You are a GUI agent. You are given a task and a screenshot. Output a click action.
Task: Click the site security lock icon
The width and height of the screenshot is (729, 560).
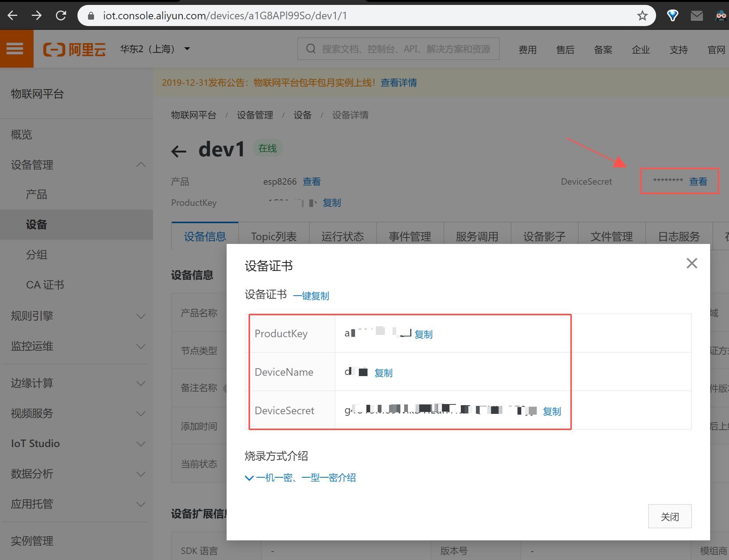click(91, 15)
